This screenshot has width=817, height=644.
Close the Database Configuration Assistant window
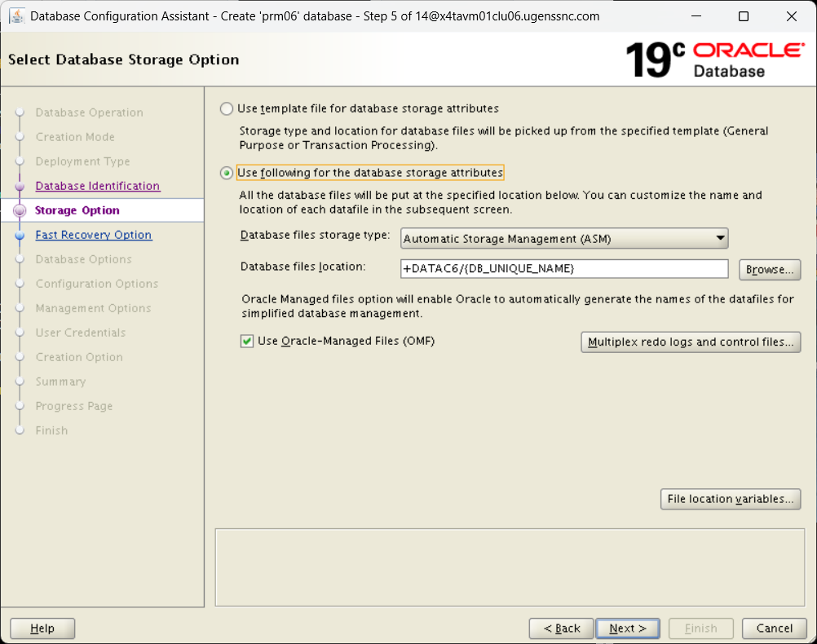coord(792,16)
